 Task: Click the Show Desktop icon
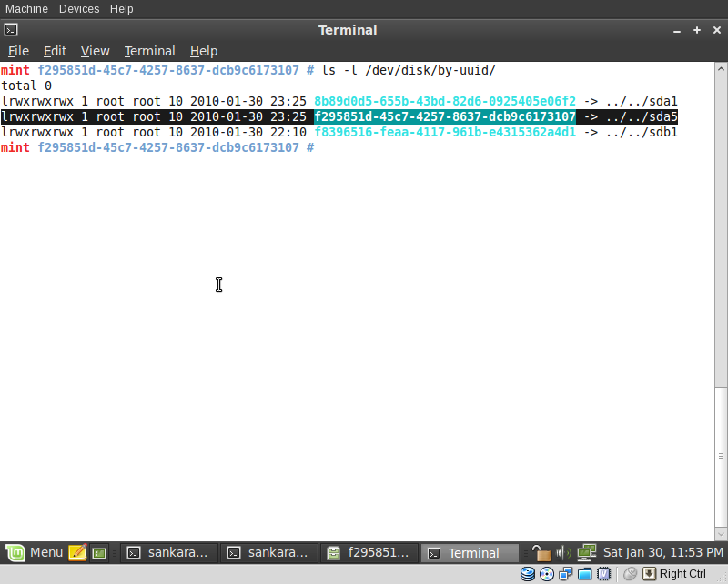point(98,552)
